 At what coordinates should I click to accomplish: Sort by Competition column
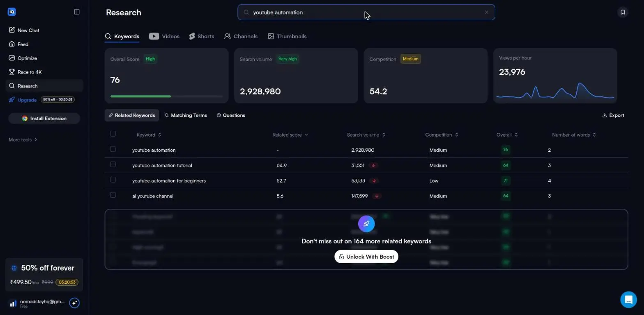point(442,135)
